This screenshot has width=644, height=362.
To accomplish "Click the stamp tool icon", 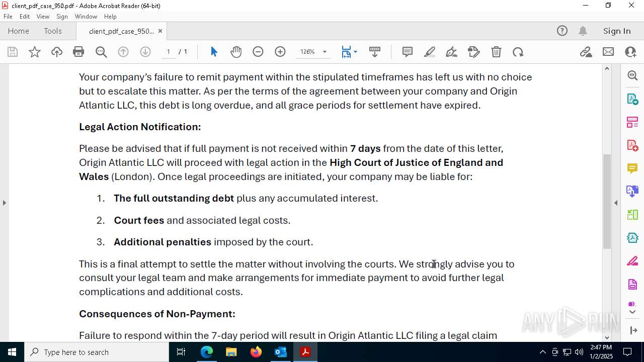I will [474, 52].
